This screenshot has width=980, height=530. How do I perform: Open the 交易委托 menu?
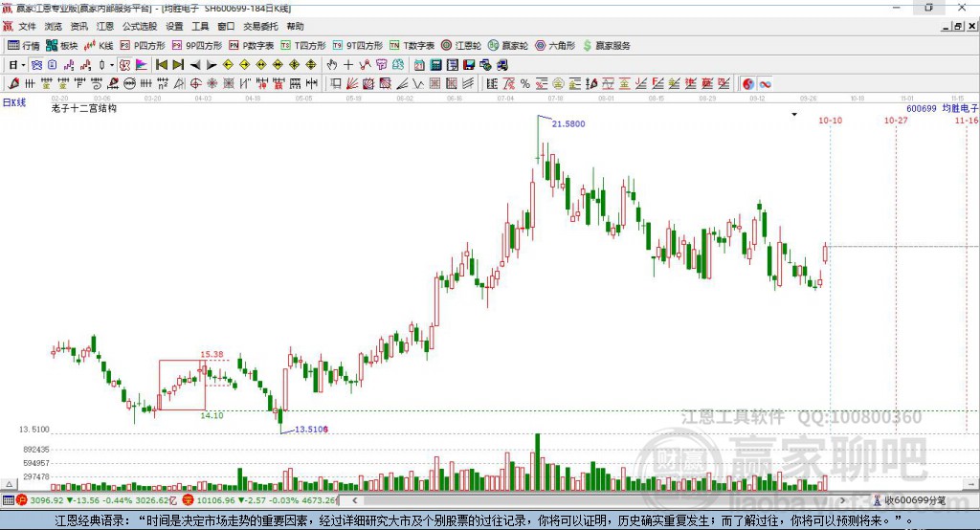coord(260,26)
